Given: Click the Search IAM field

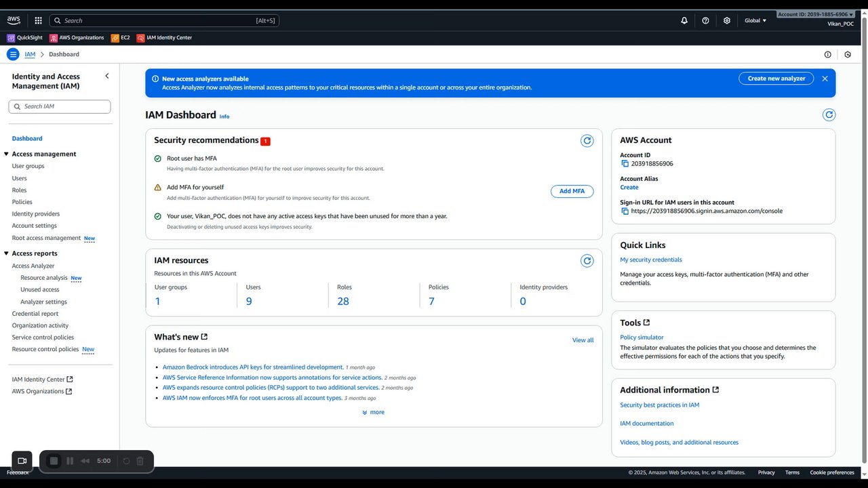Looking at the screenshot, I should (x=60, y=106).
